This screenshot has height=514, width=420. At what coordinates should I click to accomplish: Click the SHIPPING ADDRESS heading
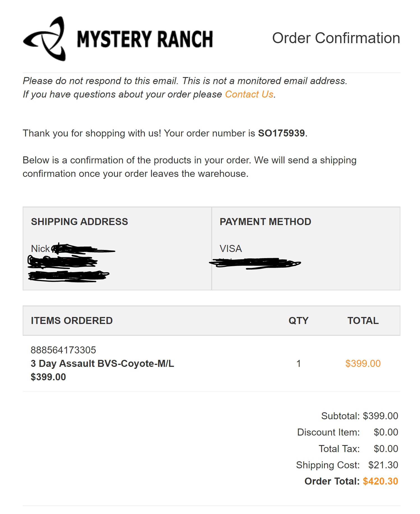pos(80,222)
